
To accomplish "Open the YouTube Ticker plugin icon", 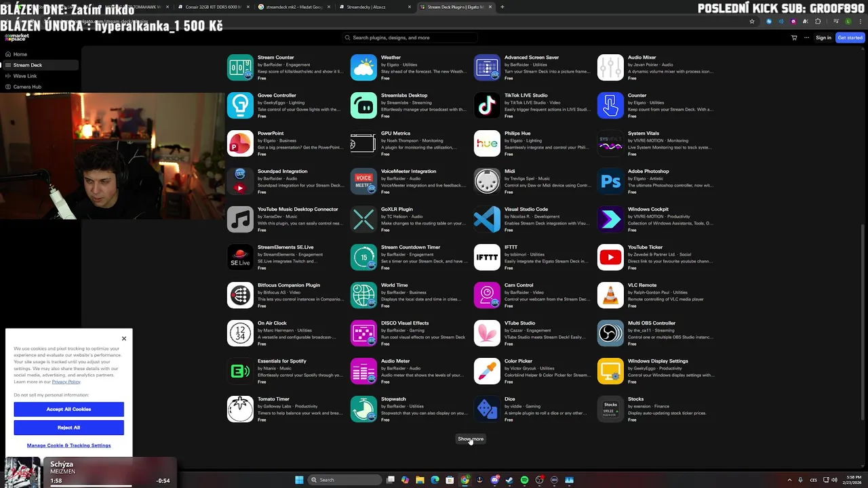I will (610, 257).
